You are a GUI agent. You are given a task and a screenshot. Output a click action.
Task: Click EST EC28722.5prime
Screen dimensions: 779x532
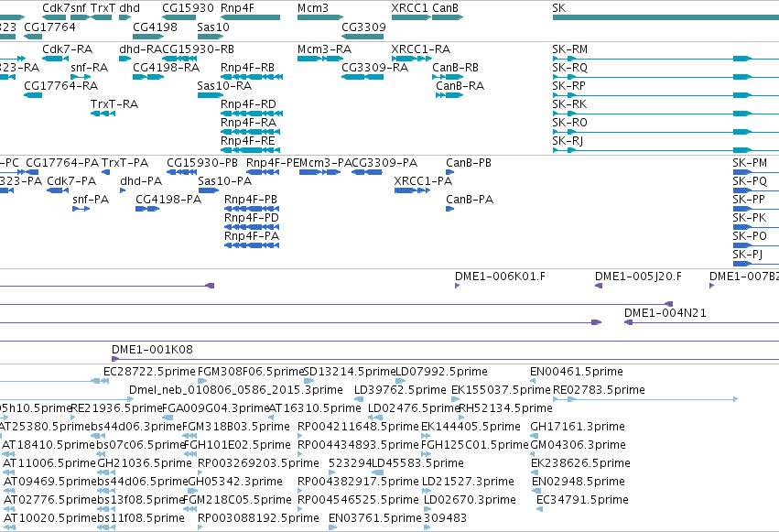pos(149,372)
